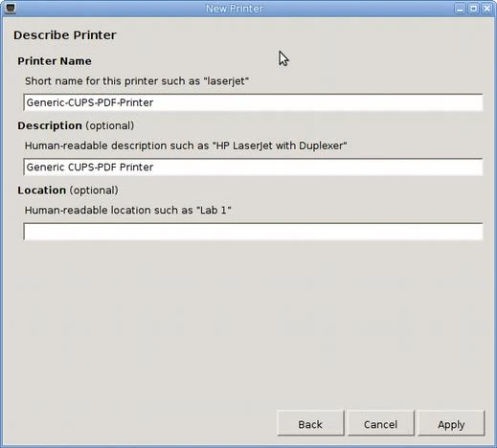497x448 pixels.
Task: Click the empty Location input field
Action: point(253,232)
